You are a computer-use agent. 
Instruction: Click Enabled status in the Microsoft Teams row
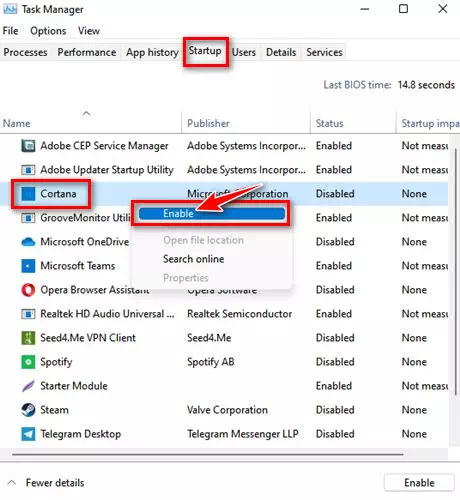coord(334,266)
